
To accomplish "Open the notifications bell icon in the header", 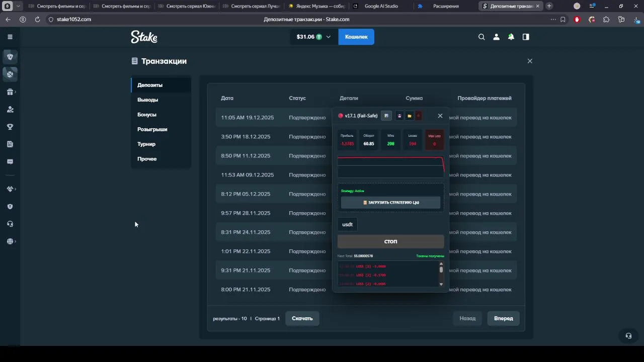I will point(511,37).
